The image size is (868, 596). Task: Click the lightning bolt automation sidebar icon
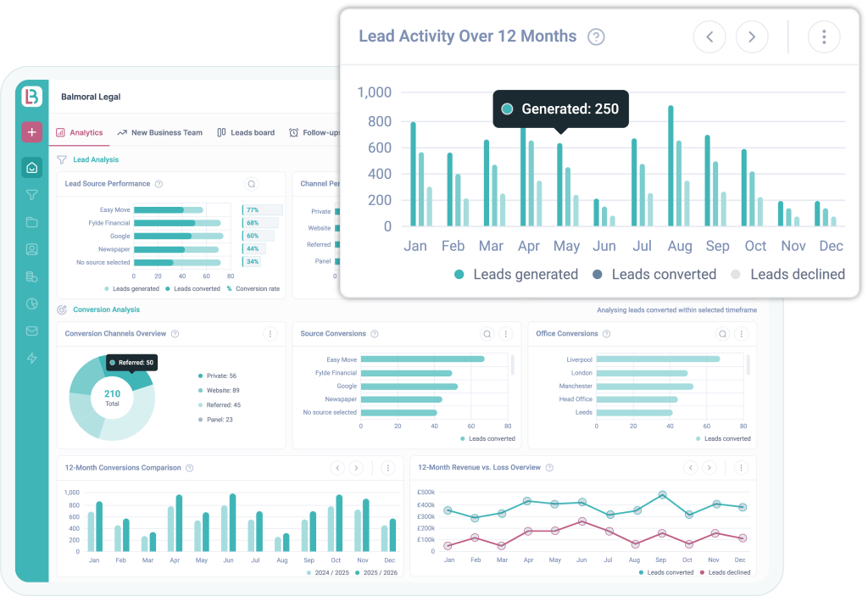31,358
